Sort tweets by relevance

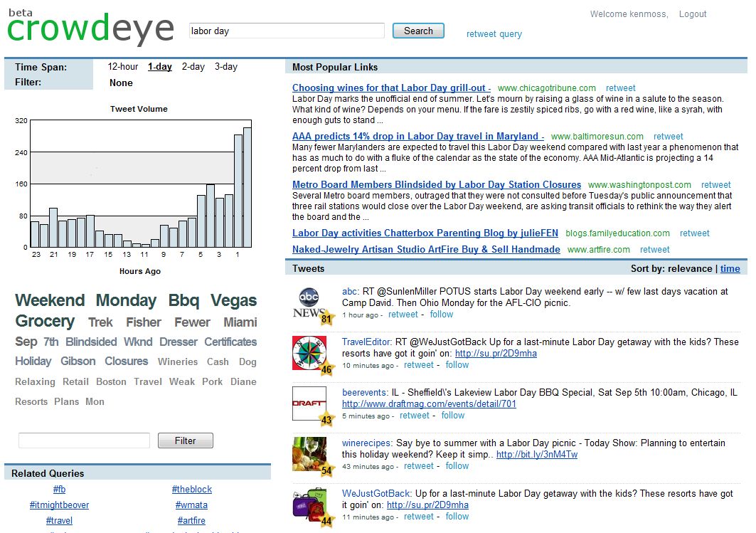(x=691, y=269)
